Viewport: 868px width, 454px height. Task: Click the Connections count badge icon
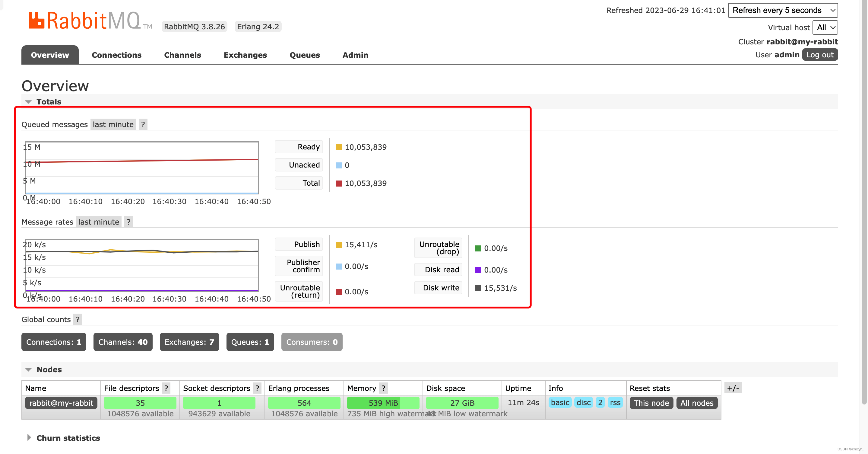[53, 342]
